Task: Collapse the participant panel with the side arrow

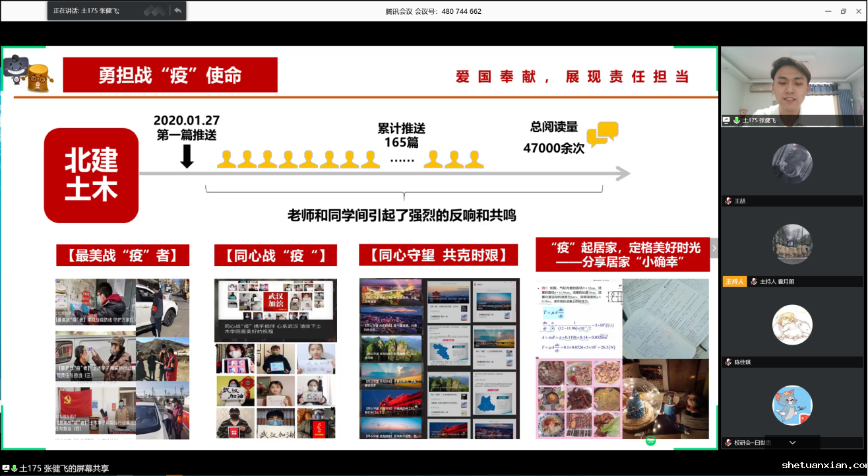Action: 713,248
